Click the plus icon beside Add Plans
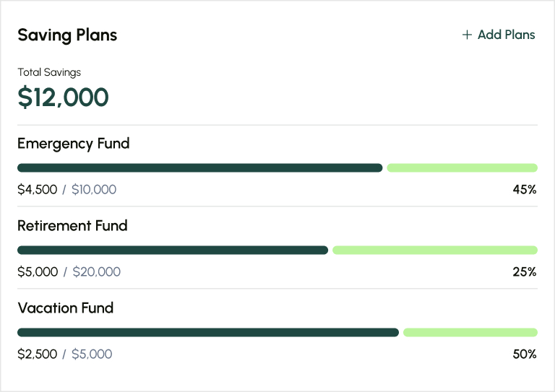555x392 pixels. coord(467,35)
